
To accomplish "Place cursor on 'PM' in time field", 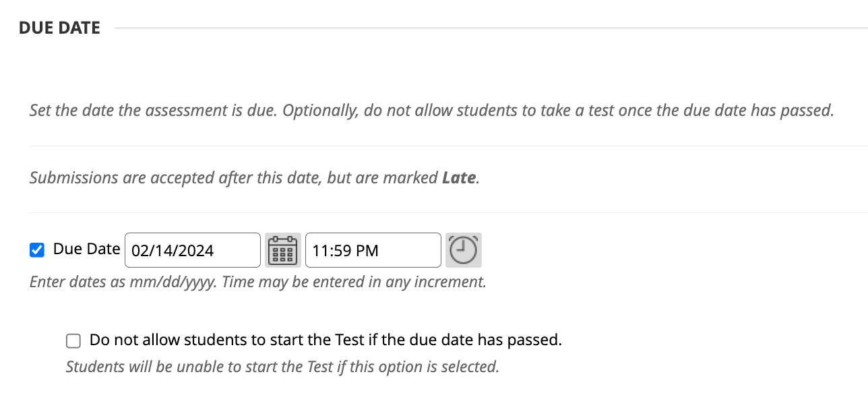I will click(367, 251).
